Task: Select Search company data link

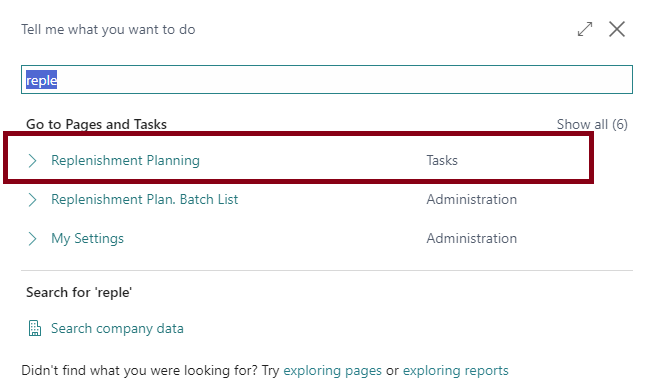Action: coord(117,328)
